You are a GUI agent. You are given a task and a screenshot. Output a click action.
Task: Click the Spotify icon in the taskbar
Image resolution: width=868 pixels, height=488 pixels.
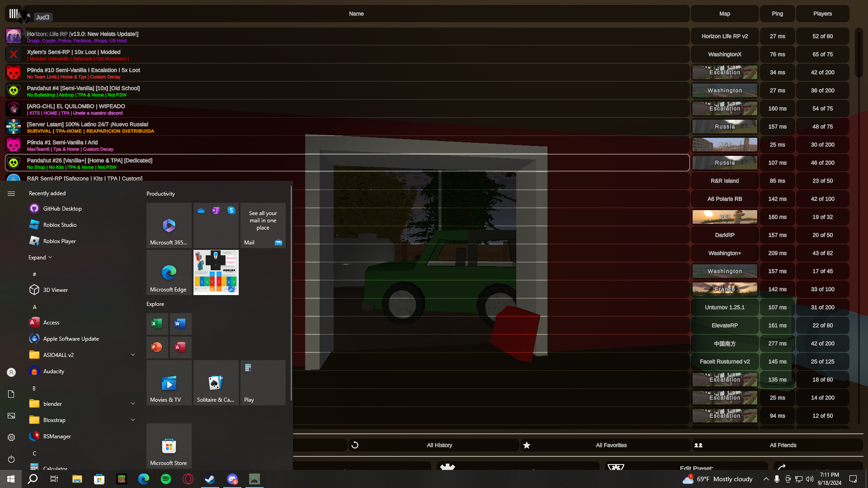click(x=166, y=479)
